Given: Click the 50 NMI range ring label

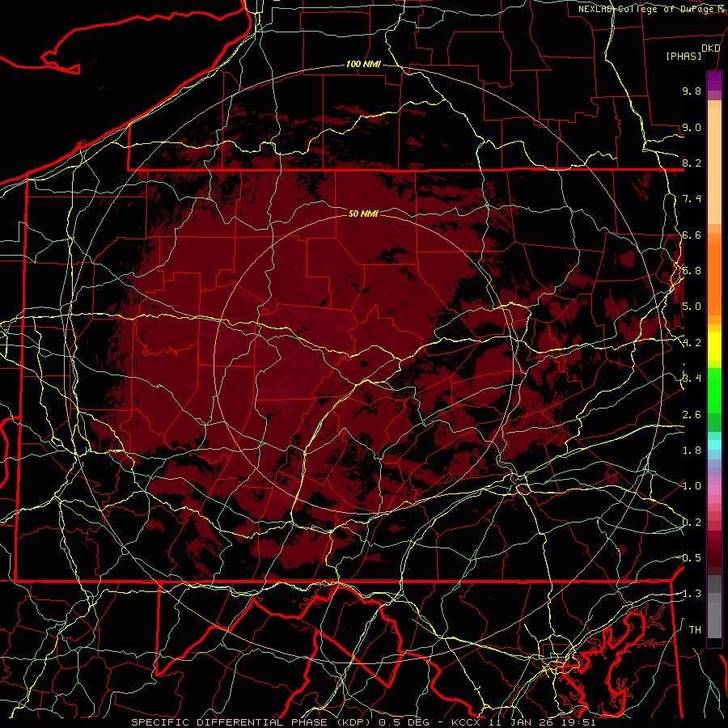Looking at the screenshot, I should 363,214.
